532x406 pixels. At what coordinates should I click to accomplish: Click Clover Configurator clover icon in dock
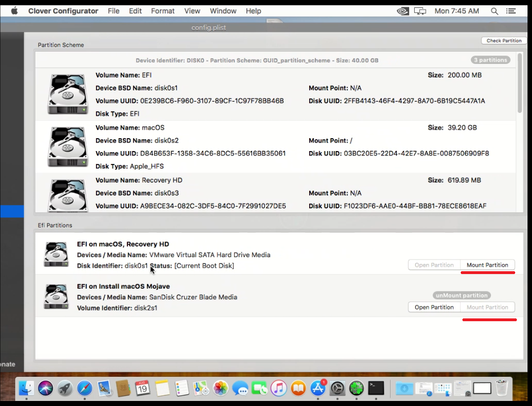[x=356, y=388]
